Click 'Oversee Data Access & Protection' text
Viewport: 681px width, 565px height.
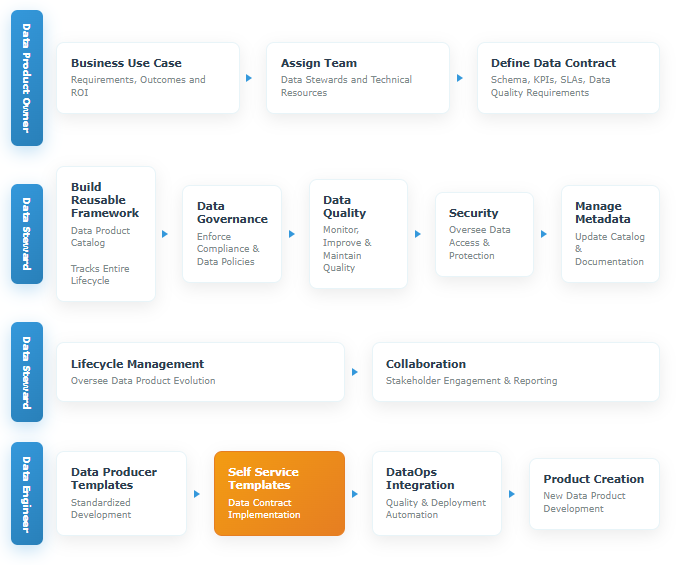[x=479, y=243]
